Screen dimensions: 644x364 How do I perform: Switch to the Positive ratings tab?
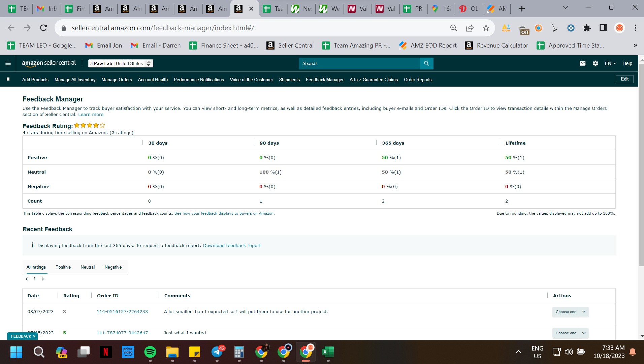point(63,267)
